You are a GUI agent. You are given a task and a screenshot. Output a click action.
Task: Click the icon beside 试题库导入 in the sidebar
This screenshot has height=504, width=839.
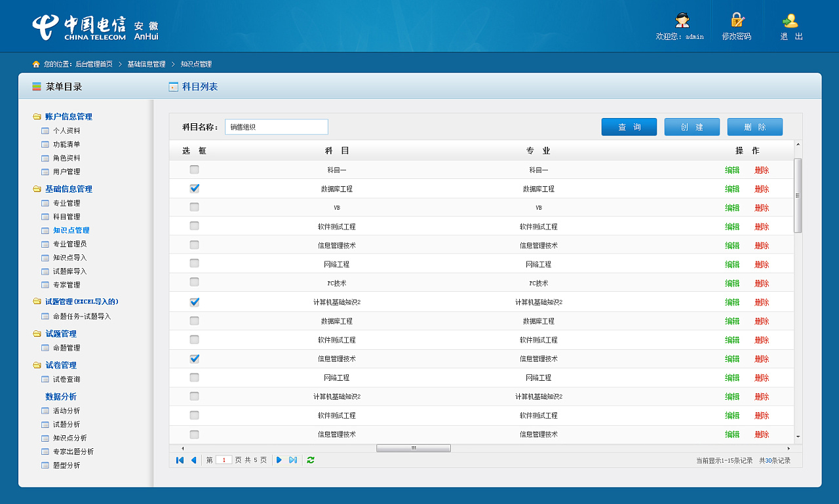45,271
